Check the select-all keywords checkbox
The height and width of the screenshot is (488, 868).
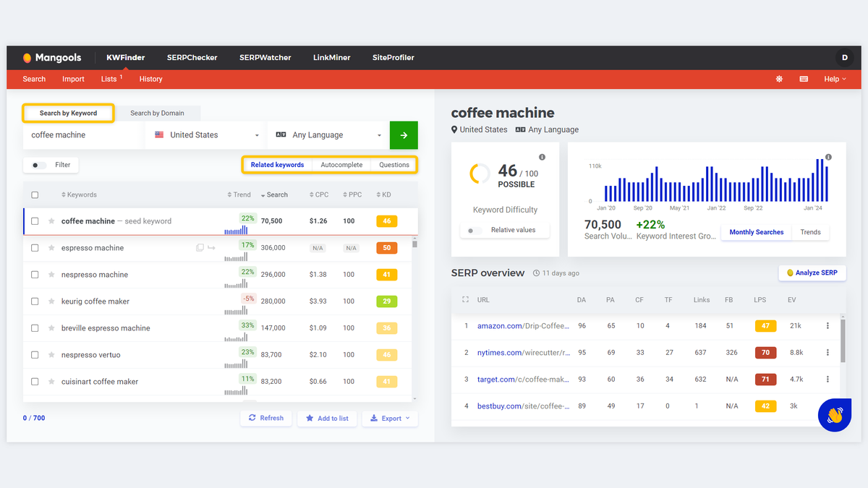[35, 194]
